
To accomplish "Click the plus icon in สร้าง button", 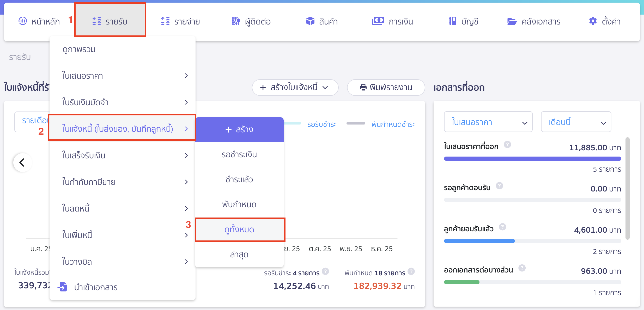I will [228, 129].
